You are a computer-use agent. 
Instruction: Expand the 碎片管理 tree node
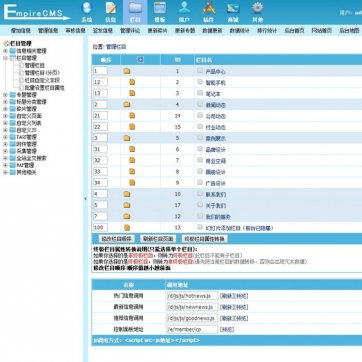[5, 109]
